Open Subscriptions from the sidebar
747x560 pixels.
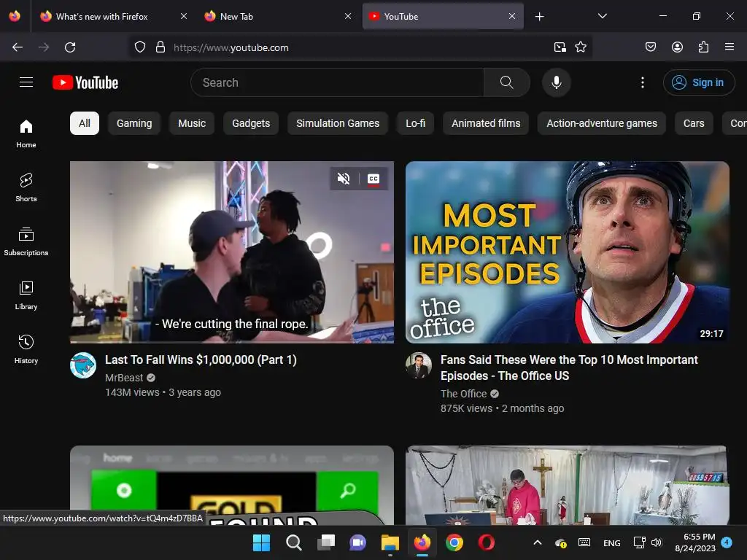point(26,242)
